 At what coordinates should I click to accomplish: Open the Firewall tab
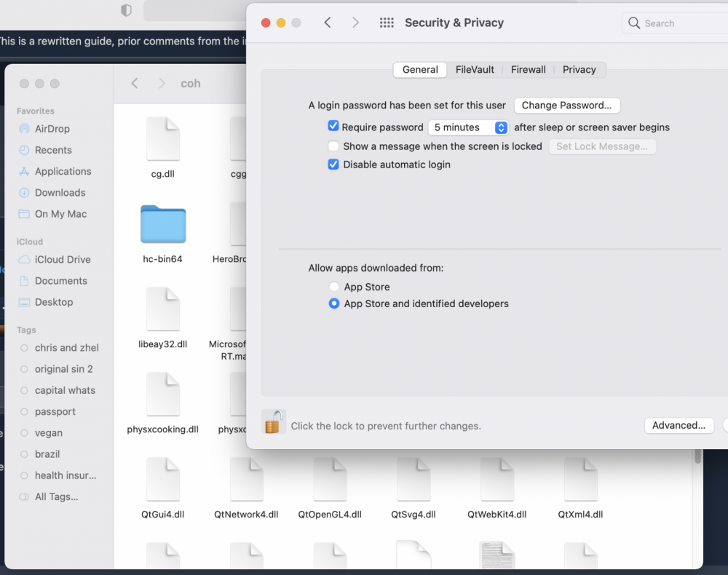[x=528, y=70]
